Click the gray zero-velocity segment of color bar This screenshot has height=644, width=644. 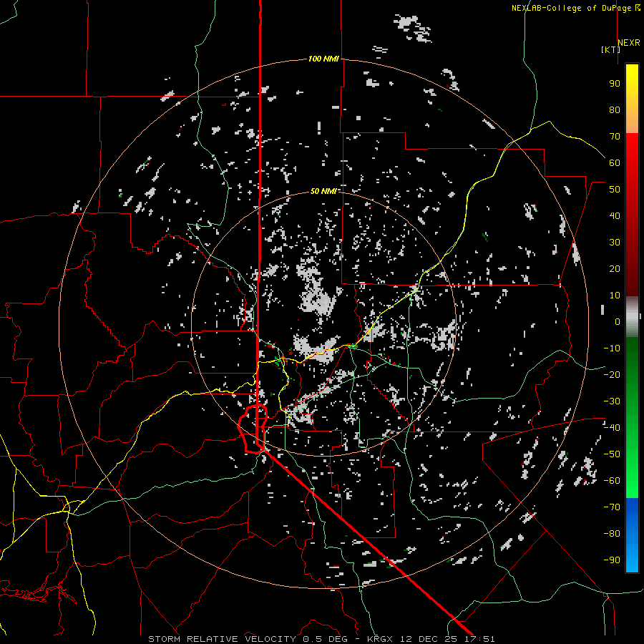[632, 316]
